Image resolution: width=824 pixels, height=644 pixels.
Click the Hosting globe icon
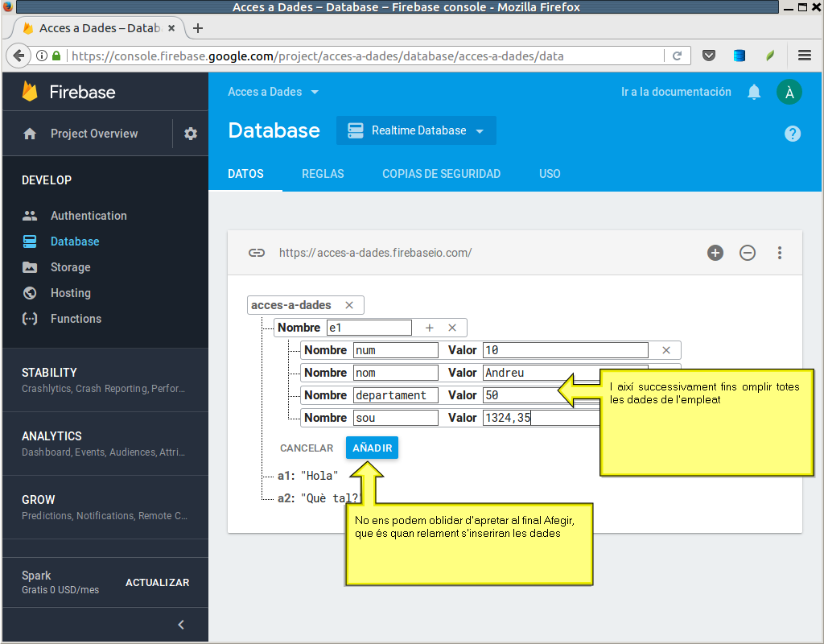coord(30,293)
